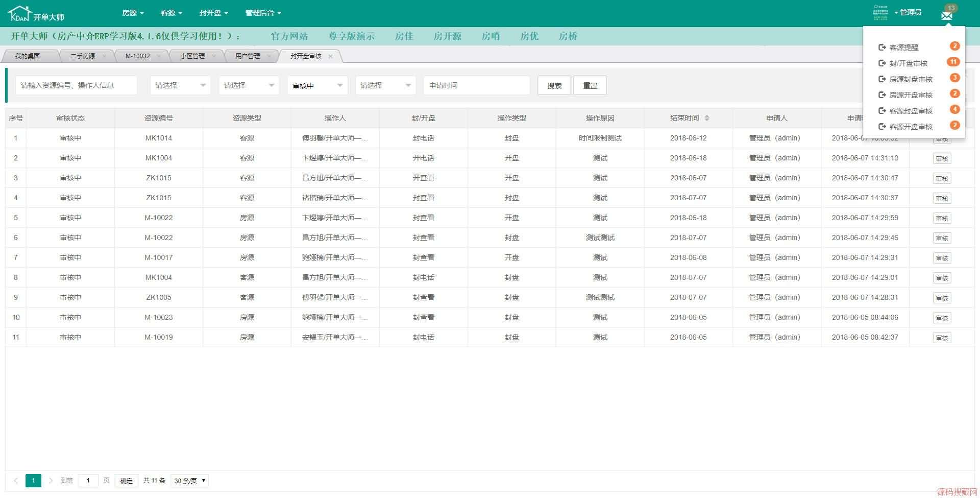Open the 管理后台 top menu dropdown

tap(263, 13)
